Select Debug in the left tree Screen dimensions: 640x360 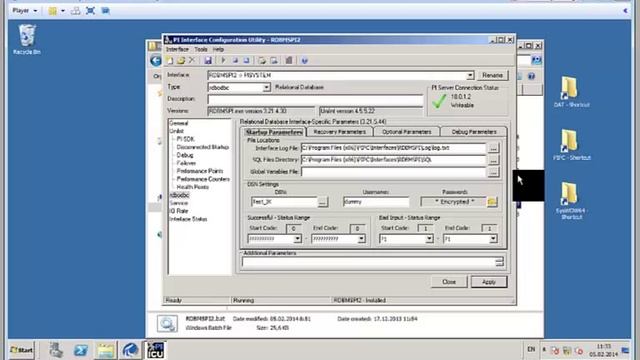[x=184, y=155]
